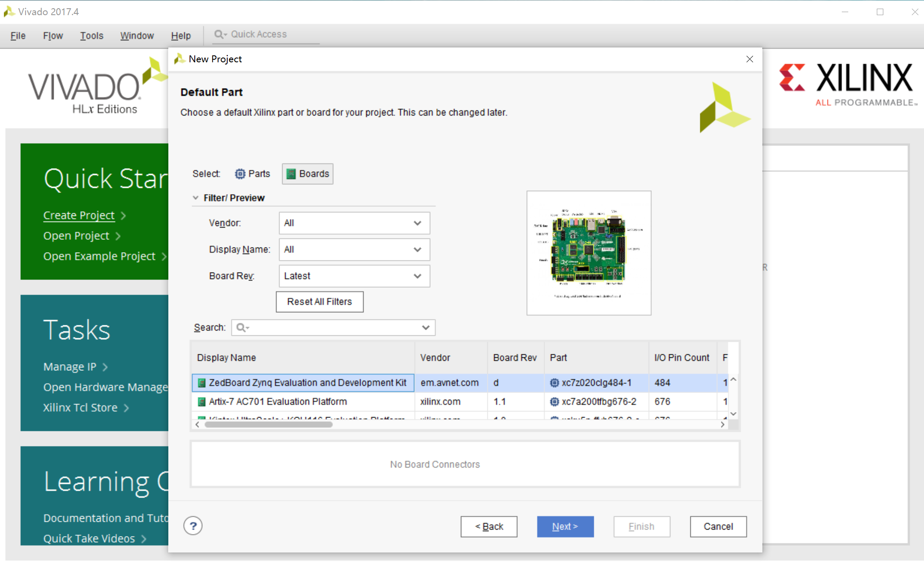Expand the Filter/Preview disclosure section
The height and width of the screenshot is (562, 924).
coord(194,197)
